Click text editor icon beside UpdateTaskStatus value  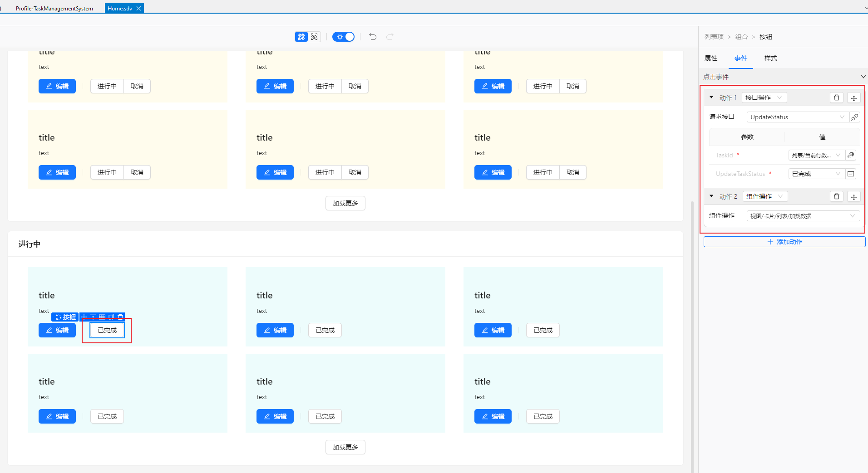pos(851,174)
